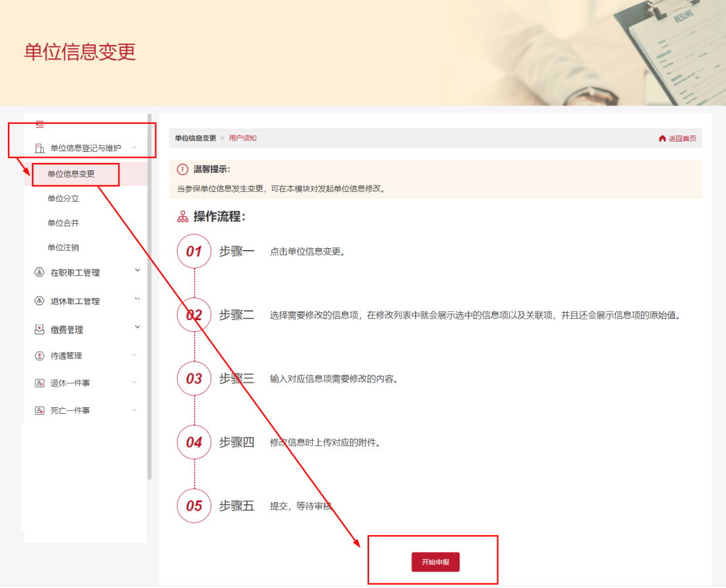Click the icon beside 待遇管理
726x588 pixels.
click(39, 356)
